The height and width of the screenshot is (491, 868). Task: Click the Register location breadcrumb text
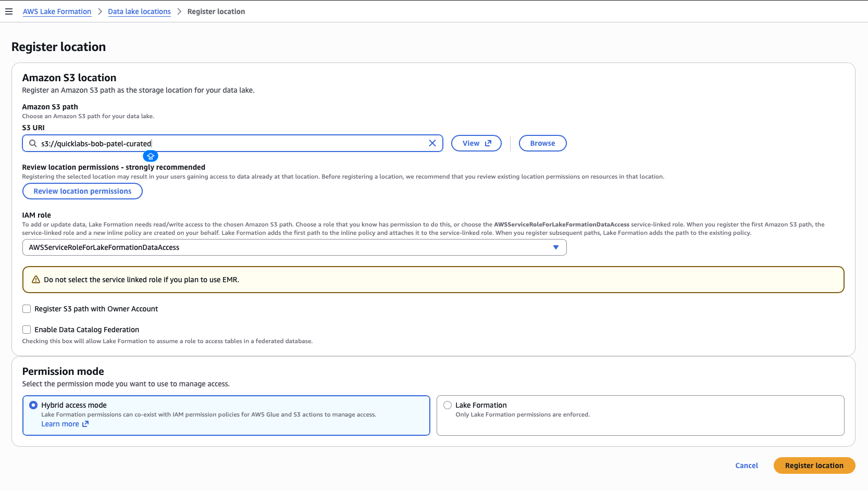point(216,11)
